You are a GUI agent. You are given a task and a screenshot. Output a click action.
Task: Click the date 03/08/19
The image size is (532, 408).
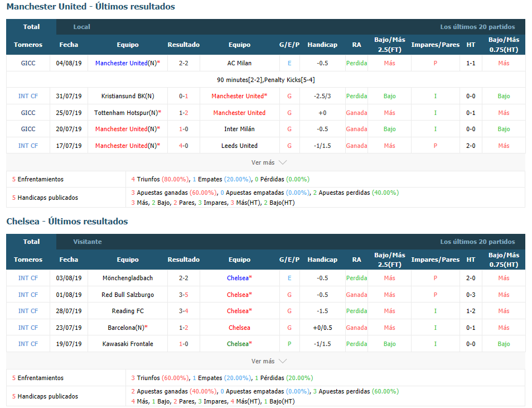point(69,278)
